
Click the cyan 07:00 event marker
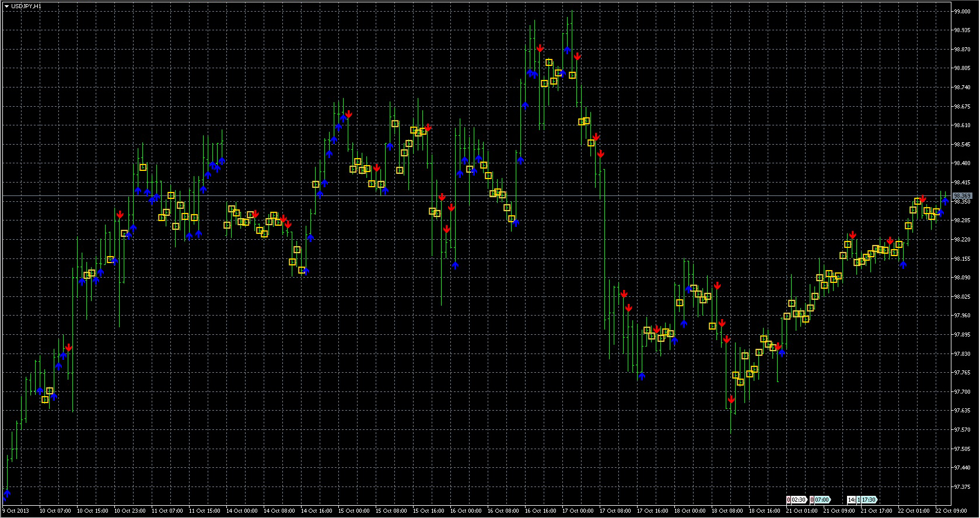(x=821, y=500)
